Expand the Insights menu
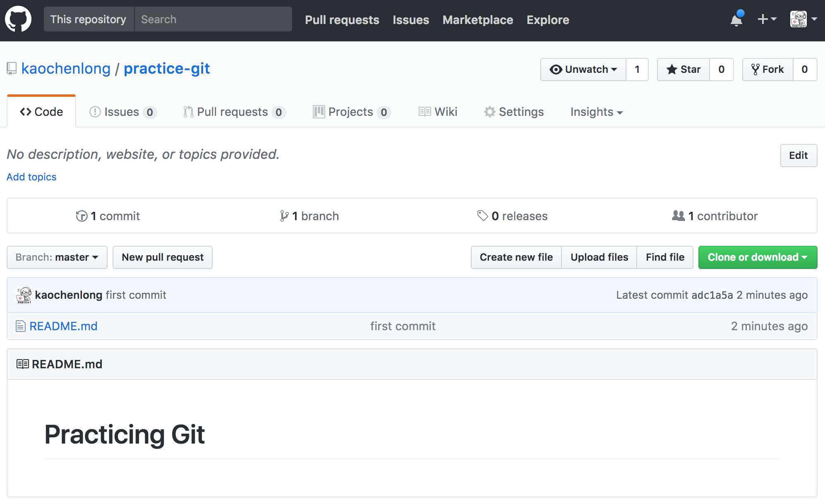Screen dimensions: 825x504 [x=596, y=112]
